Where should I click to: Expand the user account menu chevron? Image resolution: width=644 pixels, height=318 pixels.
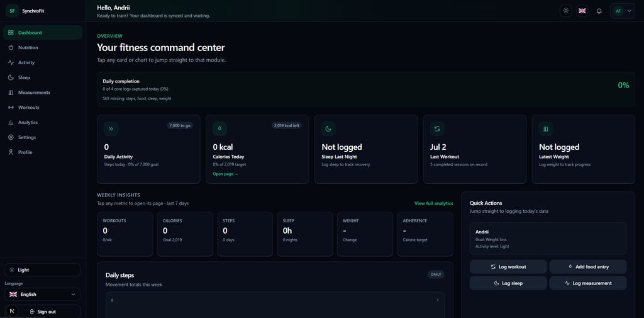click(630, 11)
